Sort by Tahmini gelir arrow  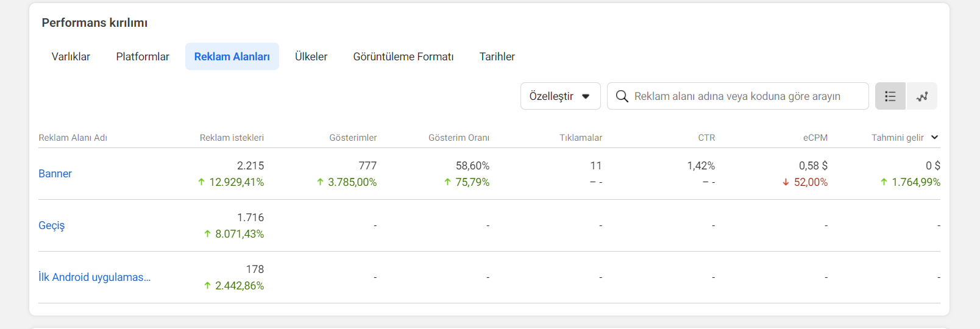[x=935, y=137]
